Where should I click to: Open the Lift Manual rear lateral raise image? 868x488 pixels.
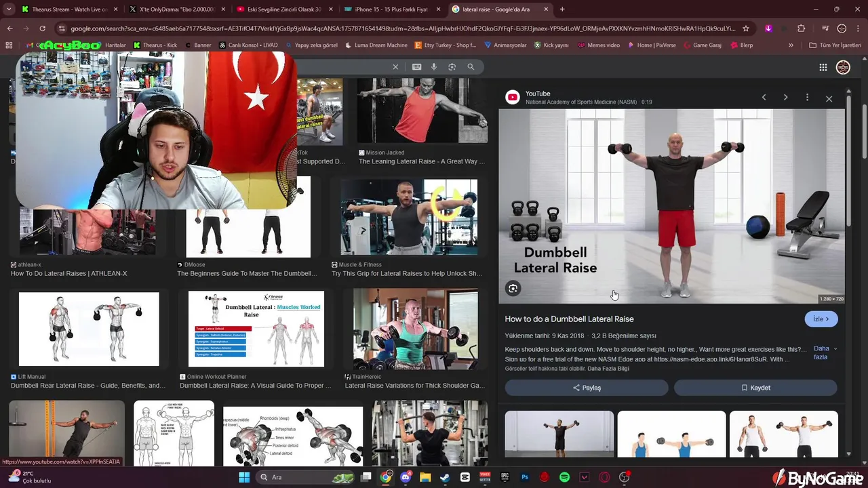[89, 329]
